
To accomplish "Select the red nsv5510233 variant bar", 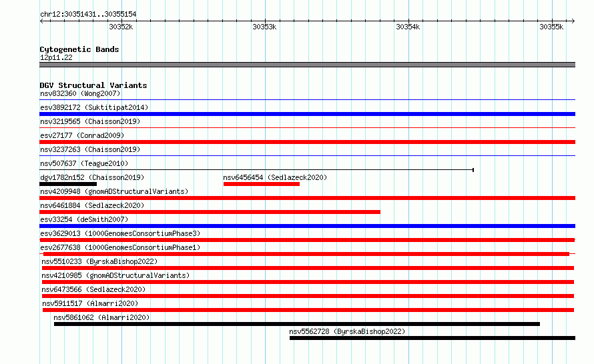I will tap(308, 268).
